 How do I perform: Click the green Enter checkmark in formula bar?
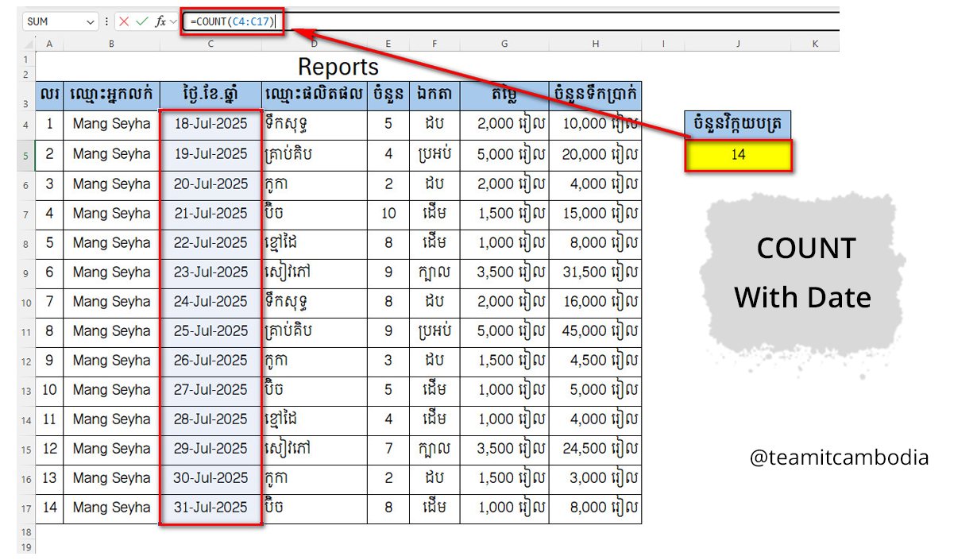click(142, 22)
